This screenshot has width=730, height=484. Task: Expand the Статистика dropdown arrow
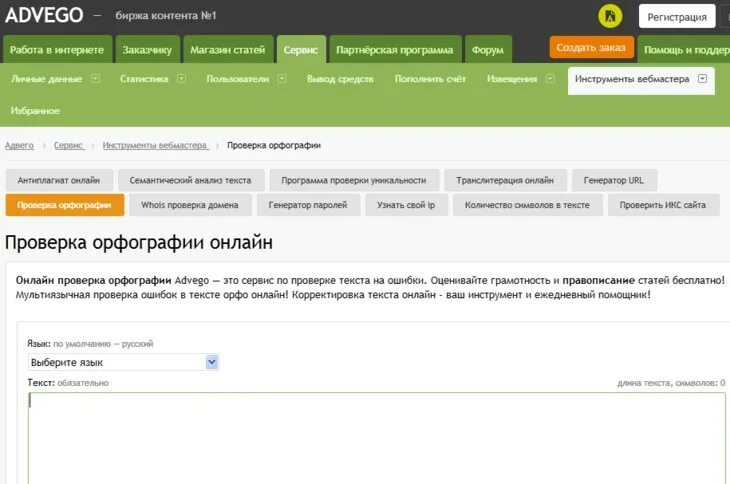tap(182, 79)
